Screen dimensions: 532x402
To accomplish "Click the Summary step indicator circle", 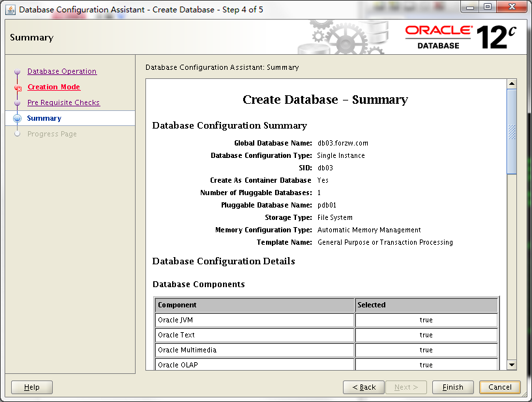I will (18, 118).
